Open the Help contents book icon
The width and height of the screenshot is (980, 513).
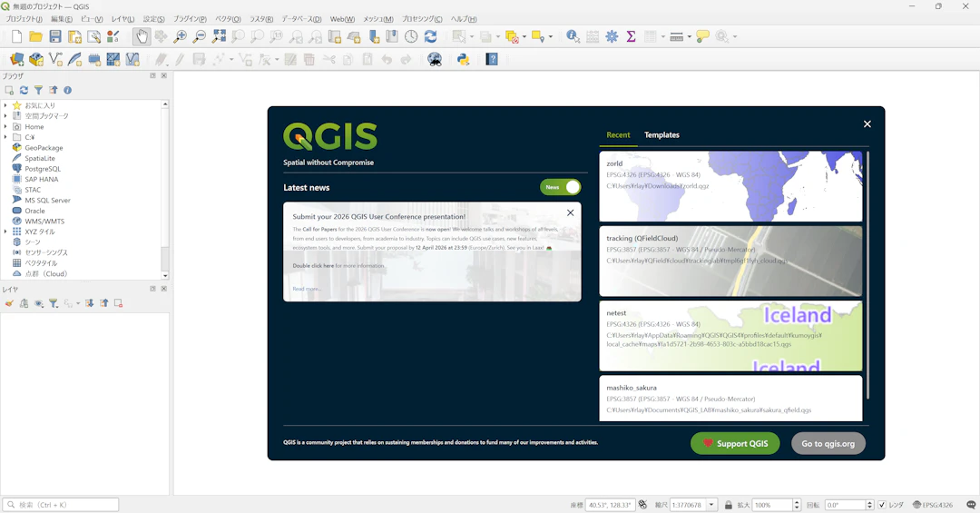pyautogui.click(x=492, y=59)
